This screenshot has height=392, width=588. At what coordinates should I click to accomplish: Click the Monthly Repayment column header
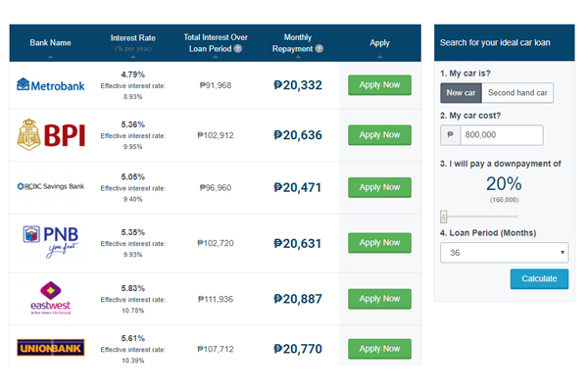coord(298,43)
